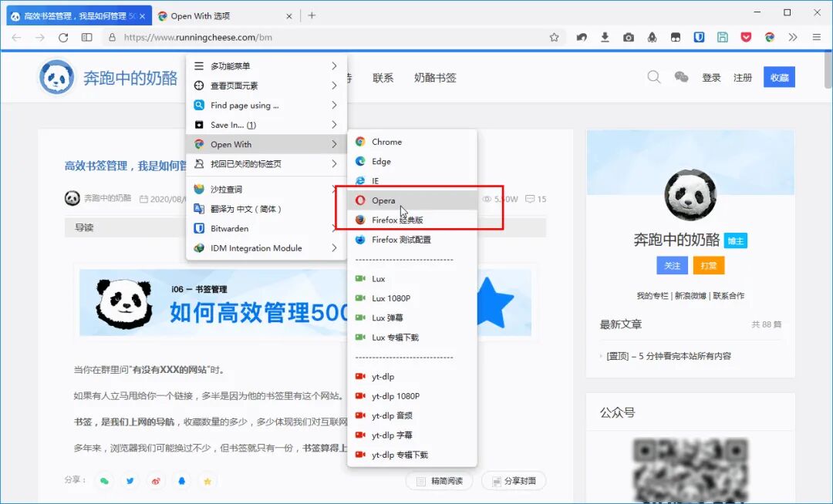Click the dark toolbar icon beside rocket
Image resolution: width=833 pixels, height=504 pixels.
pyautogui.click(x=675, y=37)
